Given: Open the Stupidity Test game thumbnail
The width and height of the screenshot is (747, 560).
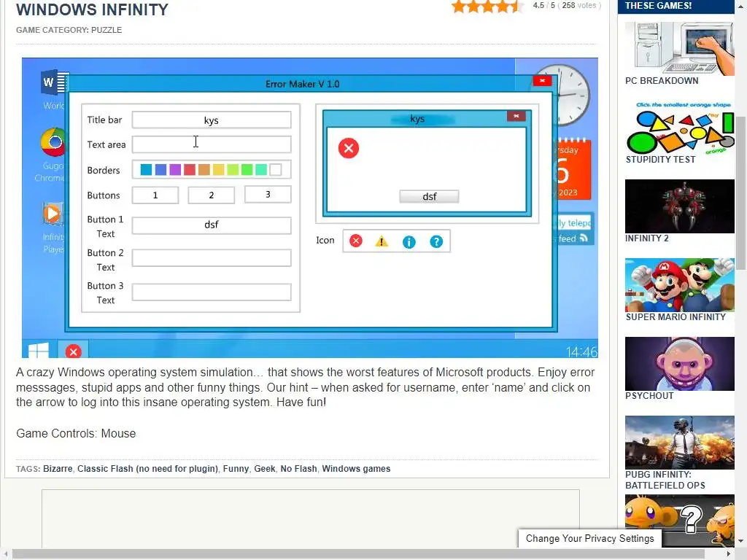Looking at the screenshot, I should (x=680, y=128).
